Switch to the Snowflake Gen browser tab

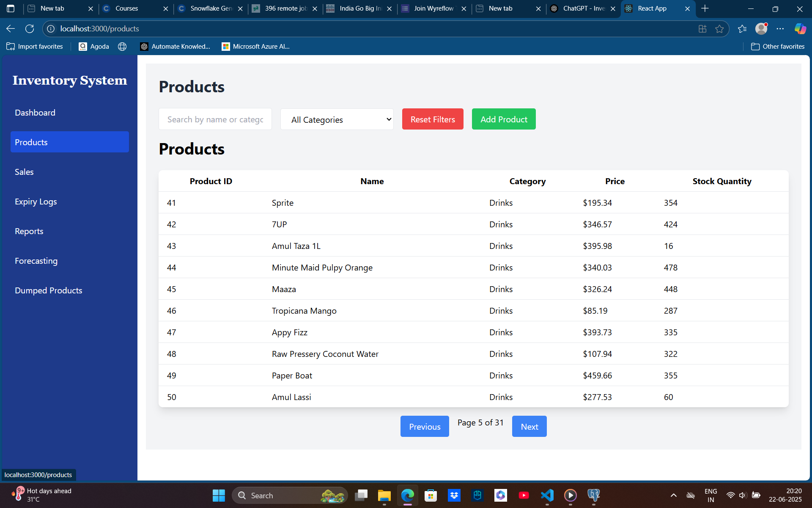211,8
